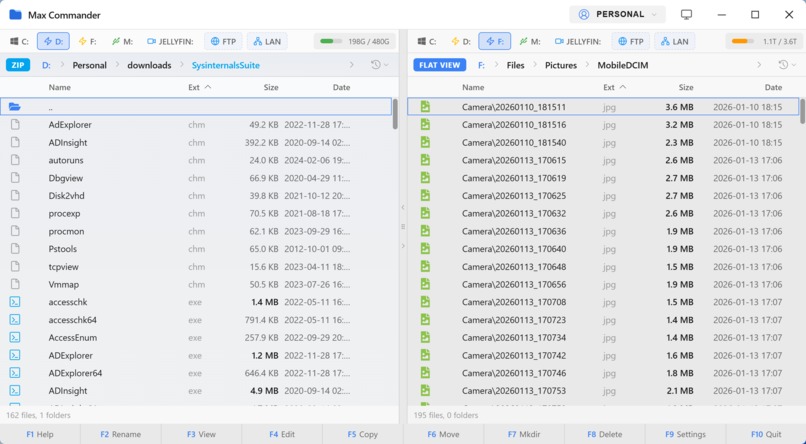Click F7 Mkdir function button
This screenshot has width=806, height=444.
pos(524,434)
